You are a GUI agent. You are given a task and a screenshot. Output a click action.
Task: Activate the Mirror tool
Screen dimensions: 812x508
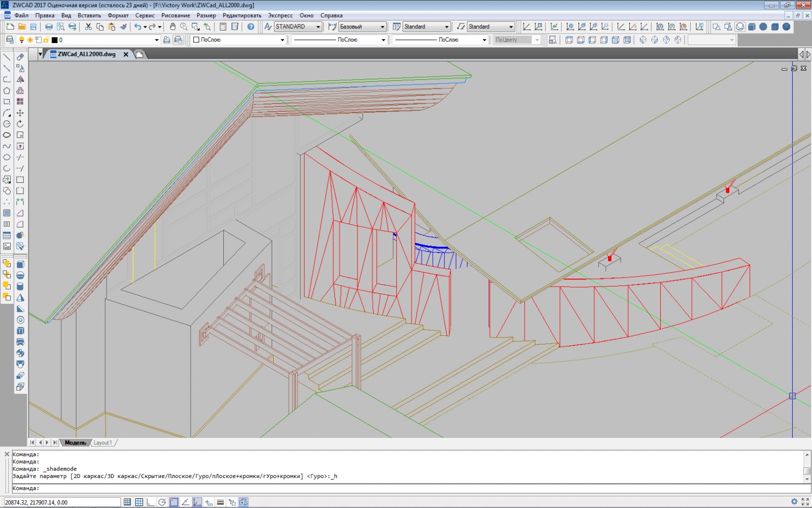[x=20, y=79]
